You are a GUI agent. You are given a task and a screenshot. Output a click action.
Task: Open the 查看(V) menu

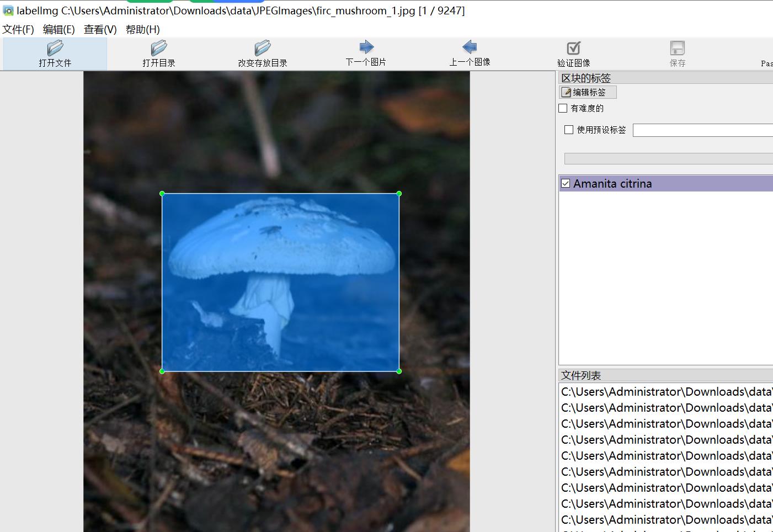pyautogui.click(x=100, y=29)
